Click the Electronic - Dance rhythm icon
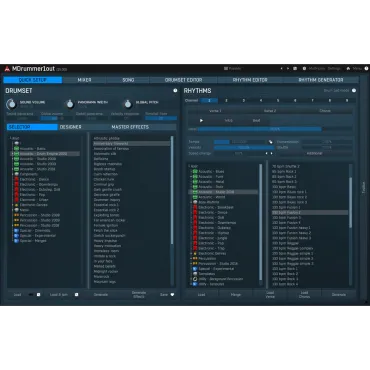This screenshot has height=370, width=370. [195, 212]
